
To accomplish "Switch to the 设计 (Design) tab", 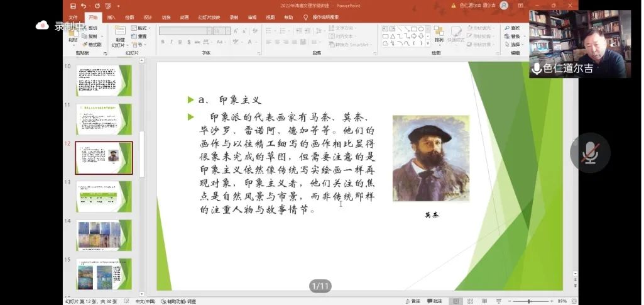I will pos(148,17).
